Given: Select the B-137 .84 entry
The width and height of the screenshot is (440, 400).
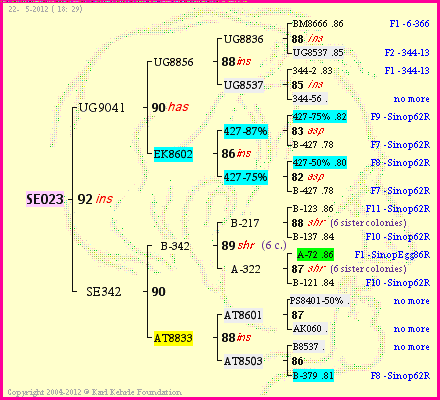Looking at the screenshot, I should coord(313,237).
